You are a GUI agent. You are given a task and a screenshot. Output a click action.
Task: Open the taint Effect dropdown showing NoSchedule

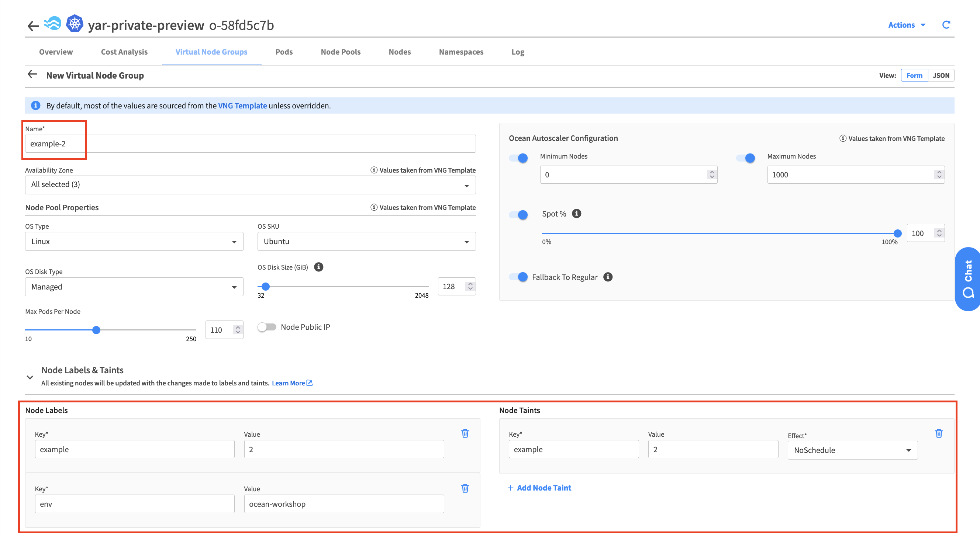click(853, 450)
